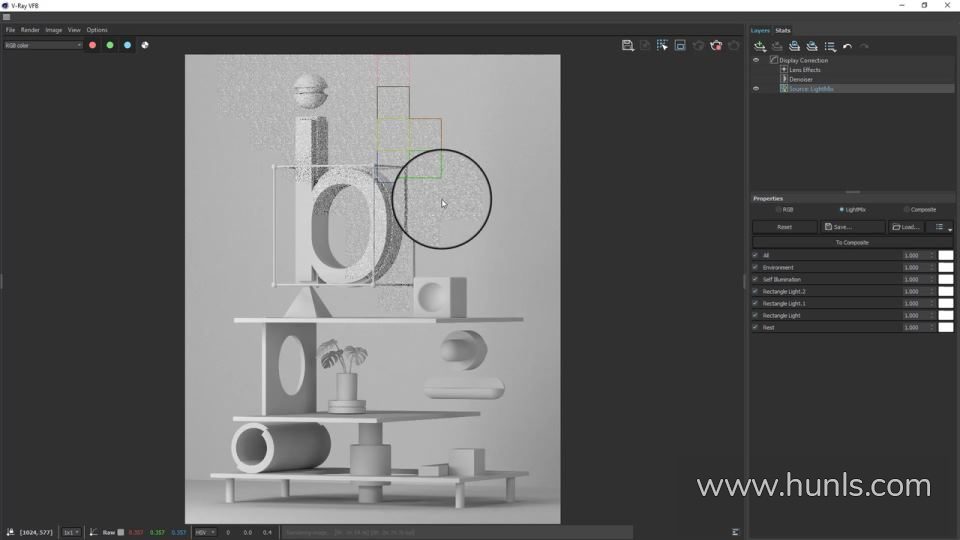
Task: Uncheck the Rectangle Light.2 checkbox
Action: click(755, 291)
